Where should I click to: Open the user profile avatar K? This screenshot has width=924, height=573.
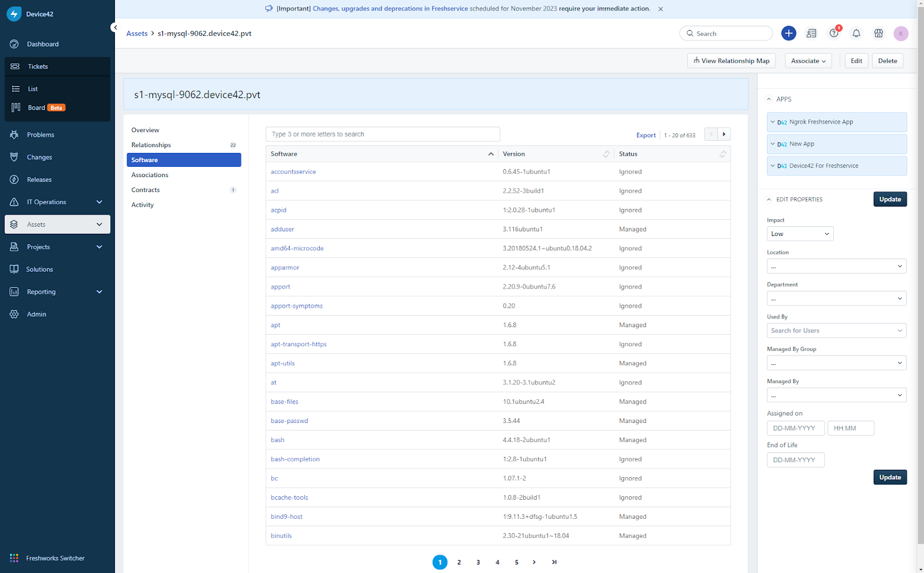[x=901, y=33]
